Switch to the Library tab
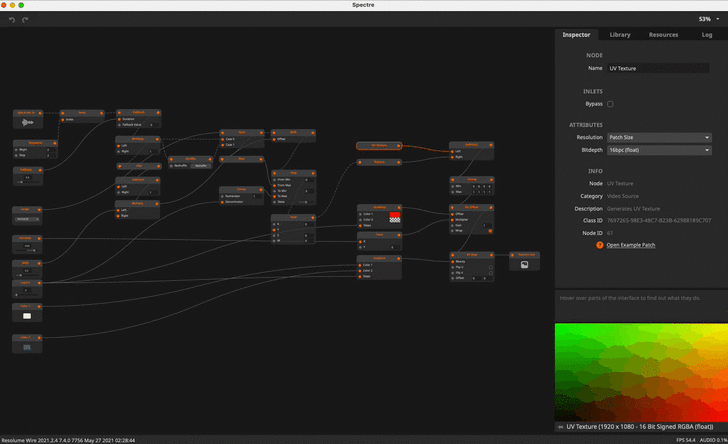The width and height of the screenshot is (728, 444). click(x=620, y=35)
